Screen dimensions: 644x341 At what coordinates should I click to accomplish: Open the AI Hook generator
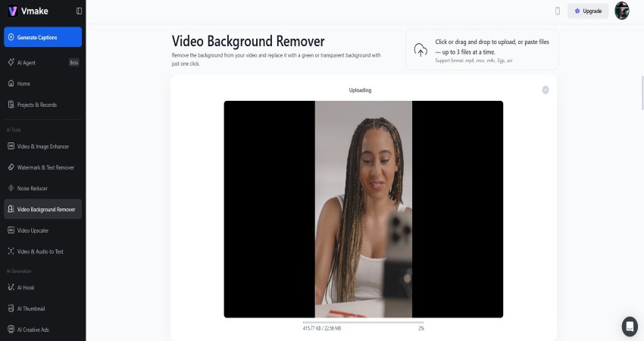[26, 287]
